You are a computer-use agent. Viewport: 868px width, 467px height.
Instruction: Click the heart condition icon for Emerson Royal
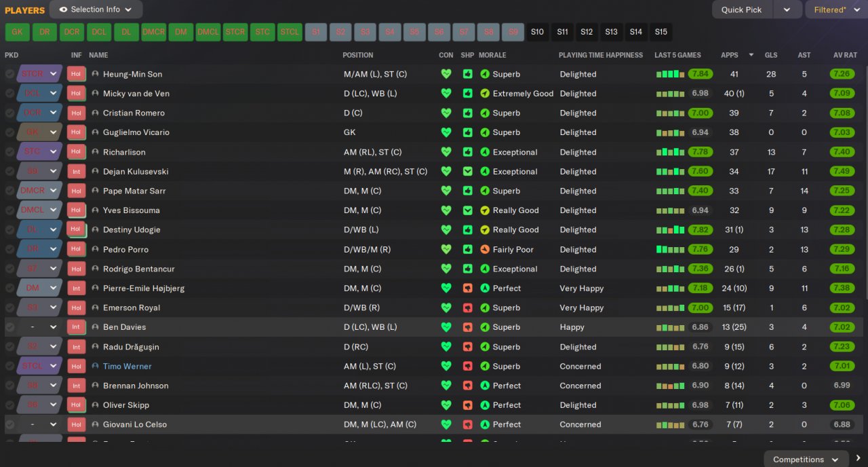click(446, 307)
